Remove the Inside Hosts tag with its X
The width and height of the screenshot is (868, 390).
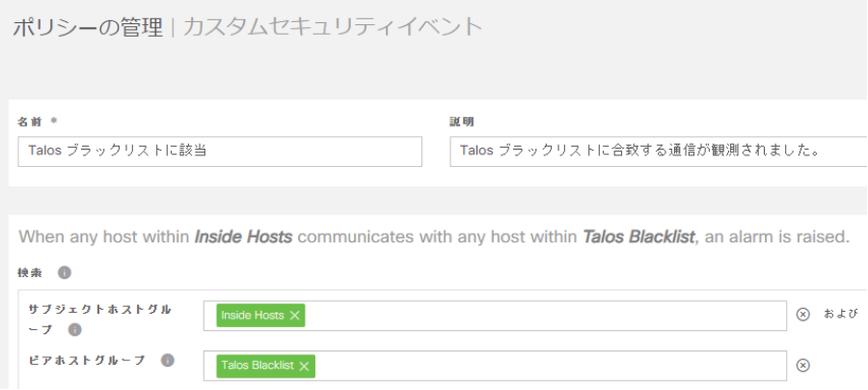point(295,316)
